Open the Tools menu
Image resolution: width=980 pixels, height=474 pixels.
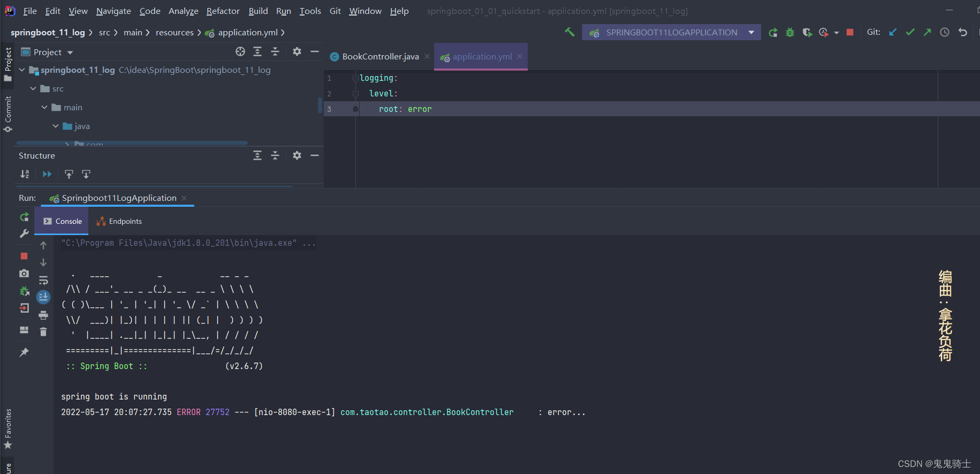point(310,11)
